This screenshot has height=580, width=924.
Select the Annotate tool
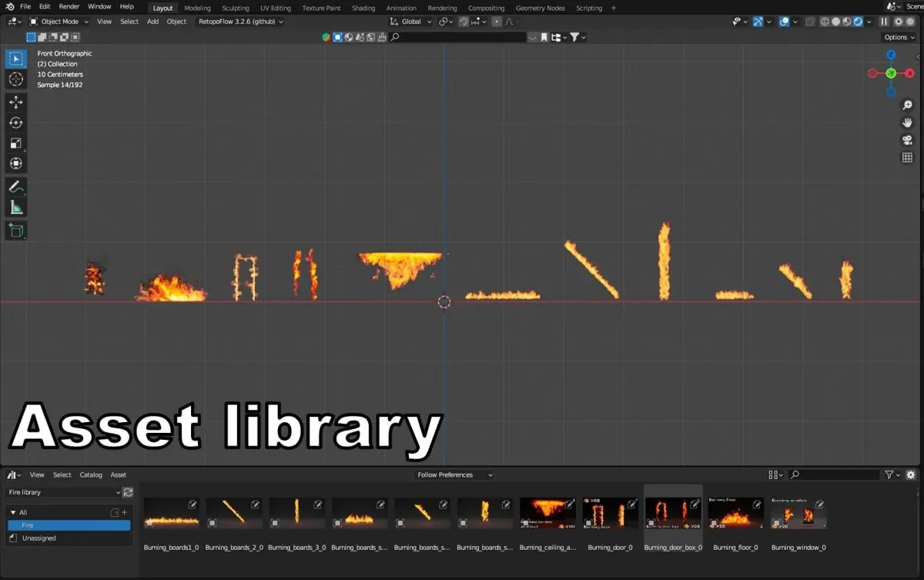[x=16, y=186]
